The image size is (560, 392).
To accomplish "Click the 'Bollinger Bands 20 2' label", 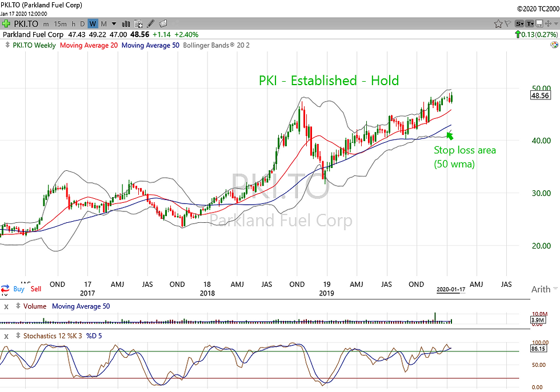I will click(216, 45).
